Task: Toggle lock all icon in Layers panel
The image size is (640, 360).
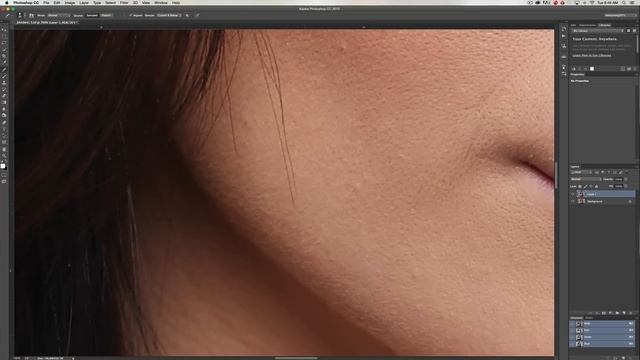Action: (596, 186)
